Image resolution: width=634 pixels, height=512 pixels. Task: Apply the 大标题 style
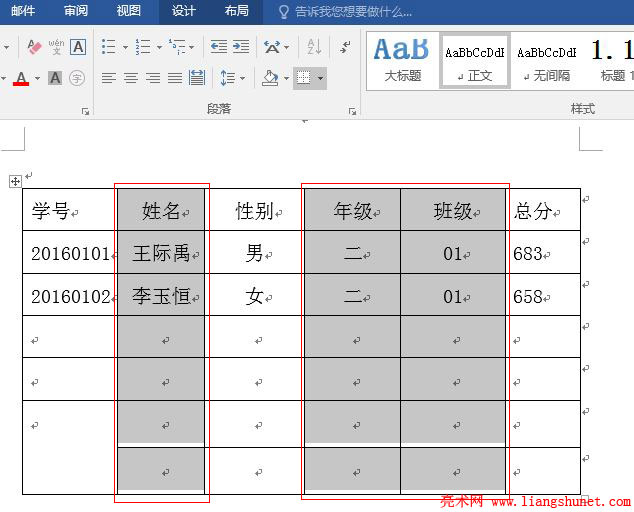tap(403, 61)
